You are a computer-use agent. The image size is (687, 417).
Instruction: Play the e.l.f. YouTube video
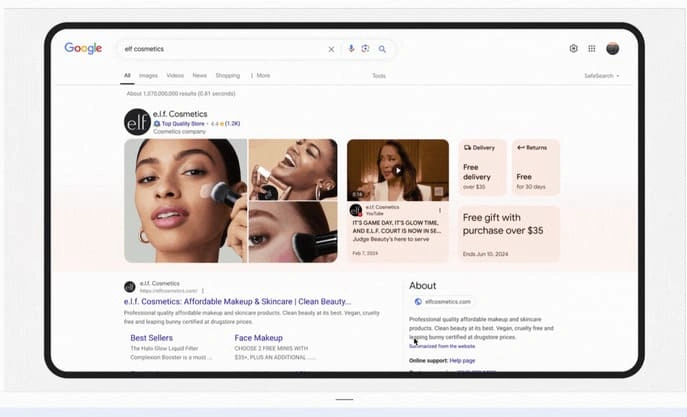click(x=398, y=170)
